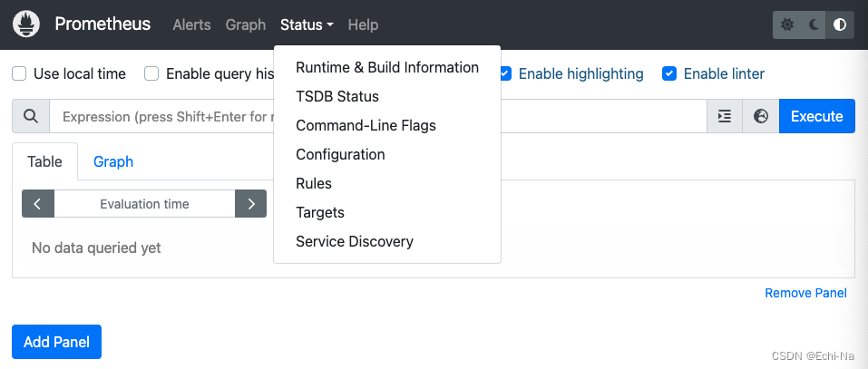Image resolution: width=868 pixels, height=369 pixels.
Task: Switch to dark theme moon icon
Action: tap(814, 25)
